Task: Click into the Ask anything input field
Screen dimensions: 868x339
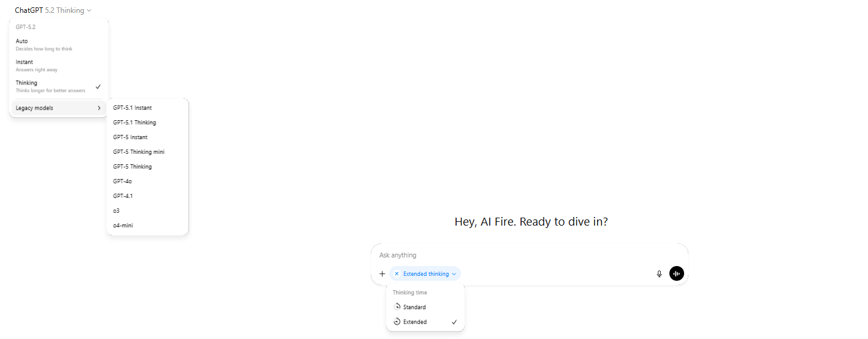Action: [530, 255]
